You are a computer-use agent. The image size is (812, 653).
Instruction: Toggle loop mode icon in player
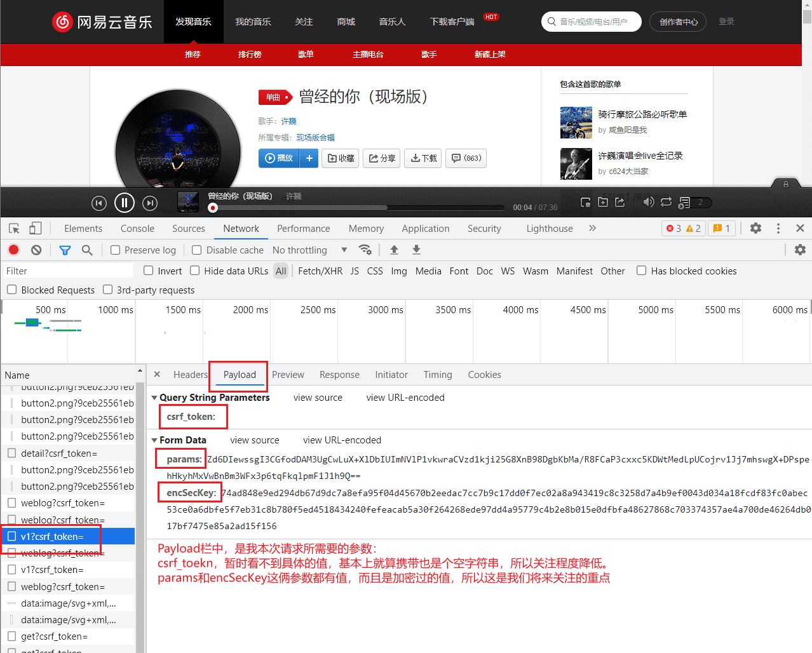tap(666, 202)
